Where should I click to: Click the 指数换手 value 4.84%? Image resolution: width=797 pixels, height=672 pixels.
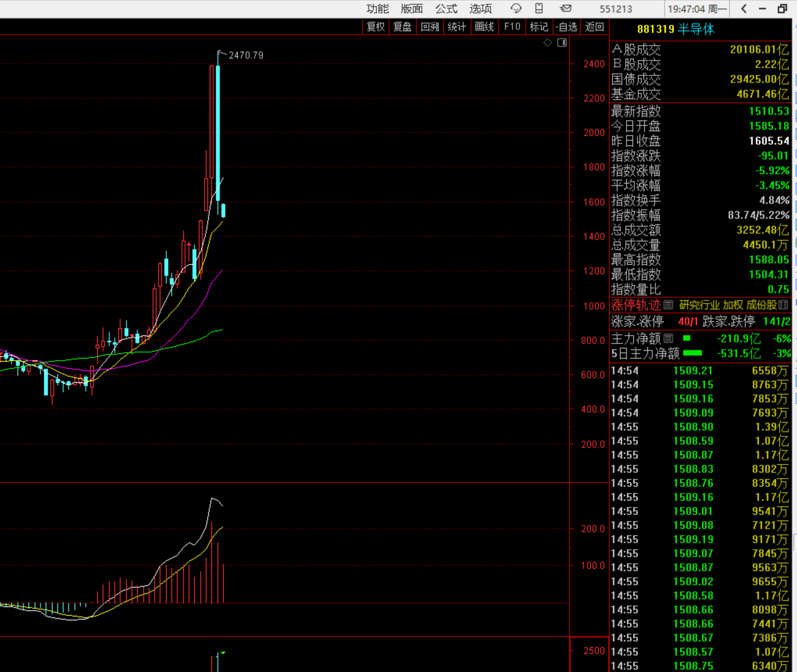774,200
